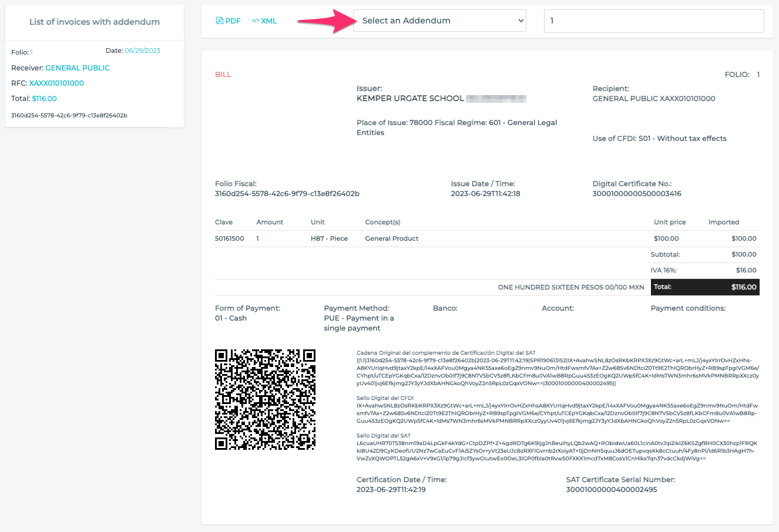Click the BILL label on the invoice

(223, 75)
